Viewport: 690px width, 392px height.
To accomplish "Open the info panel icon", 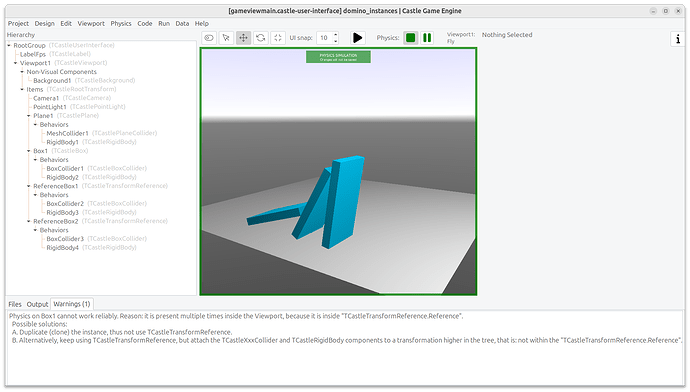I will 678,39.
